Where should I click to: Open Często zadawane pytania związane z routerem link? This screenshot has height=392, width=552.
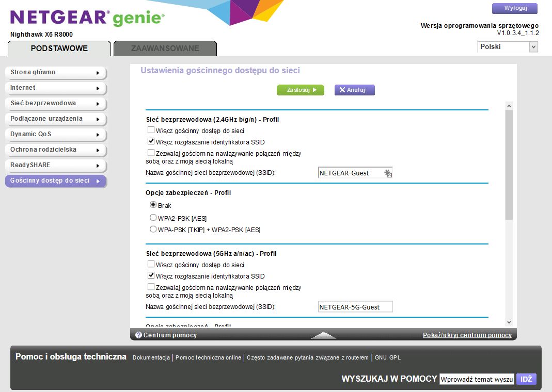point(308,357)
